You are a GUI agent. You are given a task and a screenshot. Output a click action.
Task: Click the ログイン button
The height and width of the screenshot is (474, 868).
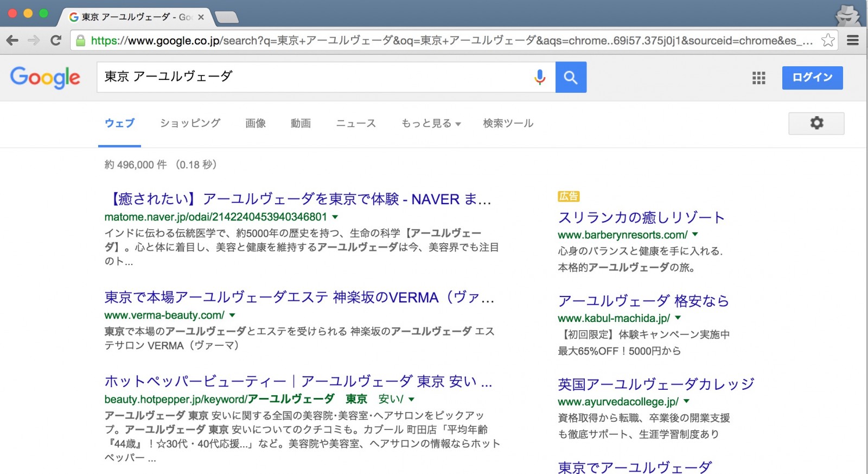(812, 78)
